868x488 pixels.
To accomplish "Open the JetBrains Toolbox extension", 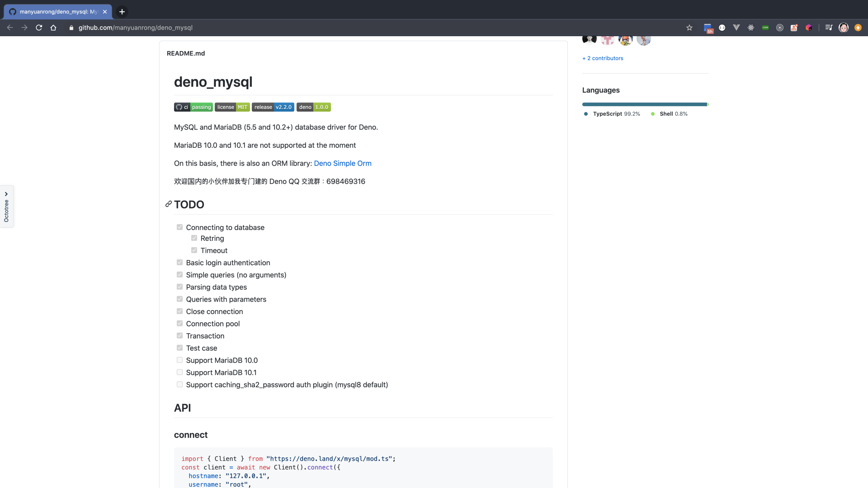I will click(809, 27).
